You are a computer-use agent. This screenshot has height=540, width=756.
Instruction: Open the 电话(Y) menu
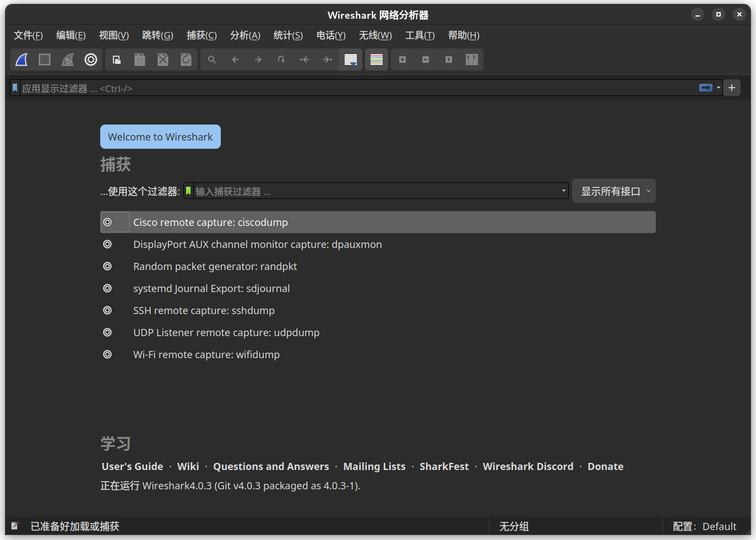331,35
